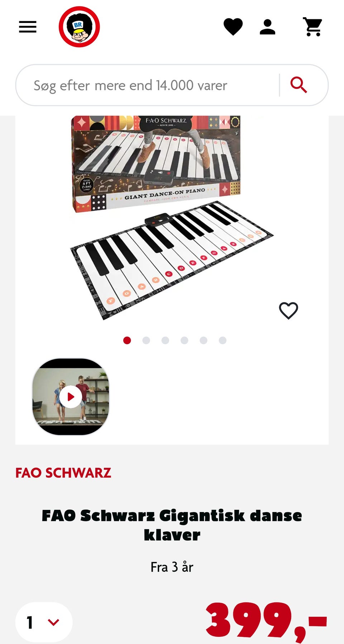Image resolution: width=344 pixels, height=644 pixels.
Task: View the shopping cart
Action: tap(313, 27)
